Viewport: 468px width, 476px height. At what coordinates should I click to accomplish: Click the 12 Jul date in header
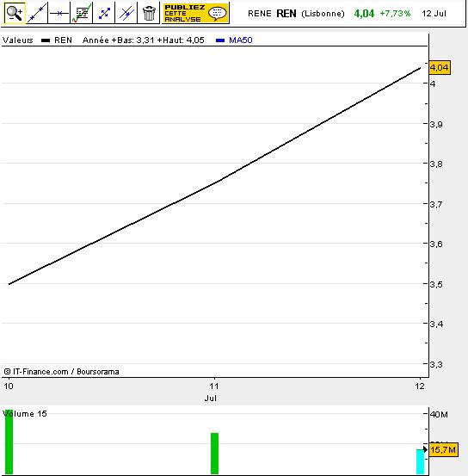pos(434,14)
